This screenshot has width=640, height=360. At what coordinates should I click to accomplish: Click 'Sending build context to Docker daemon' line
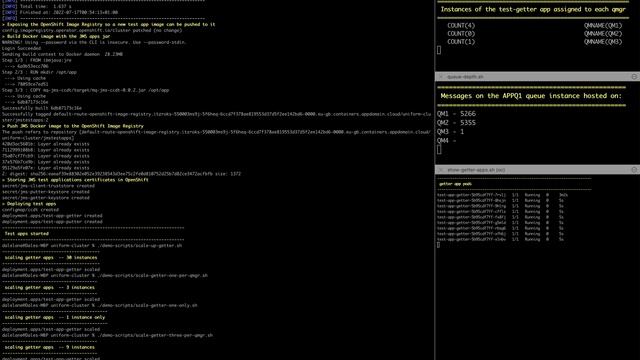coord(62,54)
